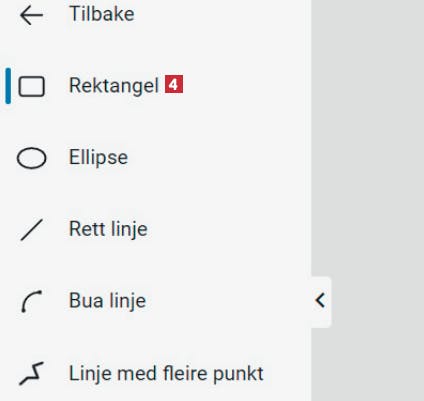Choose the Bua linje label
424x401 pixels.
pyautogui.click(x=107, y=301)
